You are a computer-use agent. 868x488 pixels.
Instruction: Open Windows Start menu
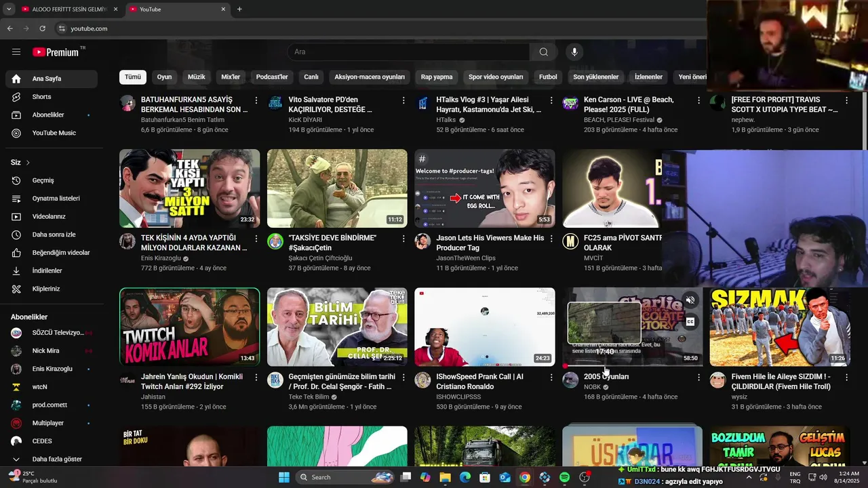click(284, 477)
